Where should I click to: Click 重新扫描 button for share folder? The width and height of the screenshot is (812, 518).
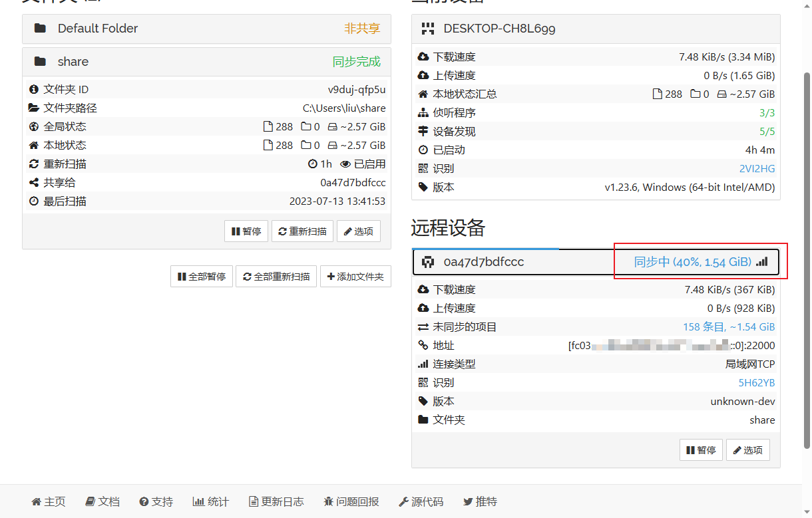[x=302, y=231]
